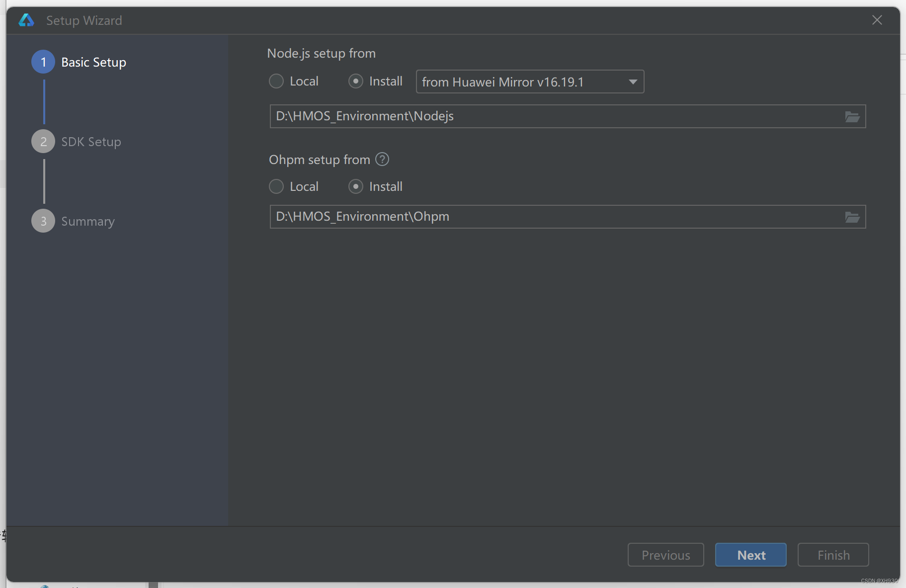Open Ohpm setup help tooltip icon
This screenshot has width=906, height=588.
[382, 159]
